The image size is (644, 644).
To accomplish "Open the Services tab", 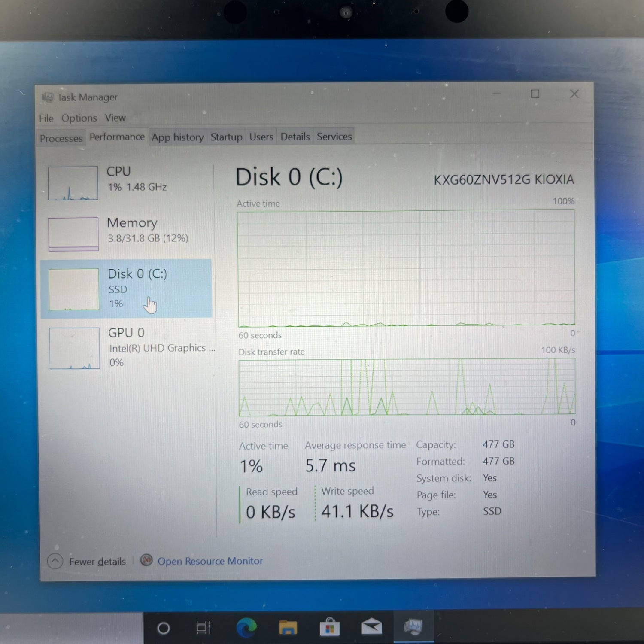I will pyautogui.click(x=334, y=137).
